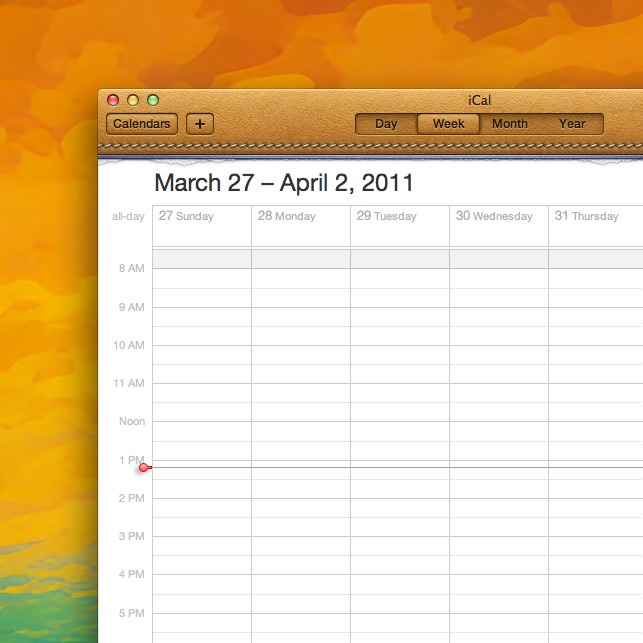Open the Calendars list button
Viewport: 643px width, 643px height.
(x=142, y=124)
